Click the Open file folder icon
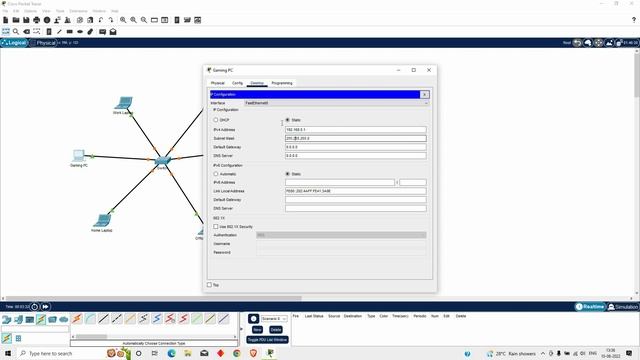The image size is (640, 360). 16,20
